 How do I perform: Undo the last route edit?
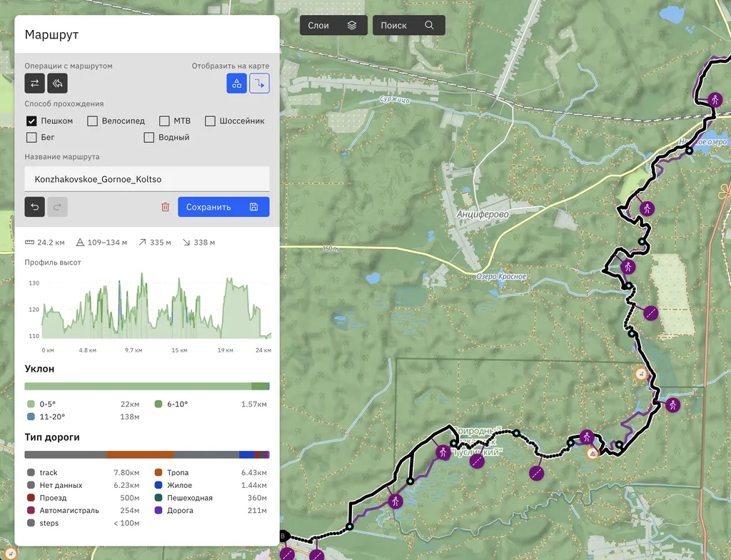[34, 207]
